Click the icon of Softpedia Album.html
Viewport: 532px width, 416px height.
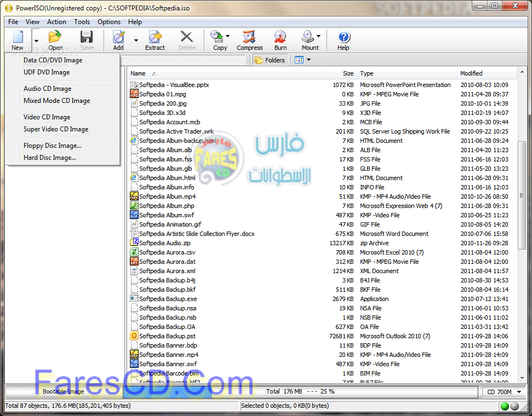coord(134,177)
